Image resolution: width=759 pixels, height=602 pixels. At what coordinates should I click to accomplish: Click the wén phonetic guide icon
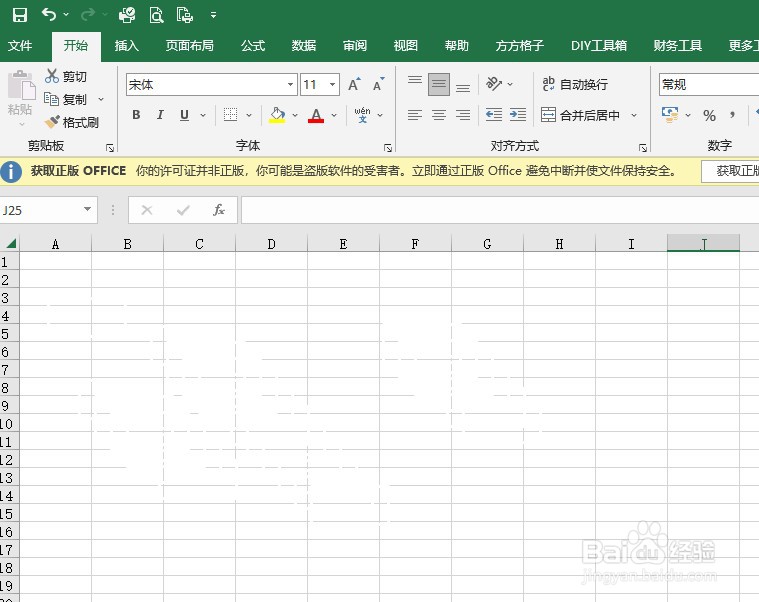click(362, 115)
